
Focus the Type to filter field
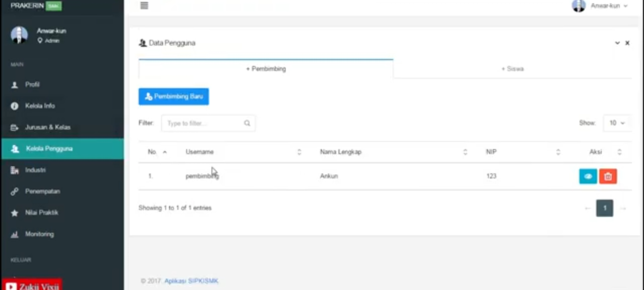[x=204, y=123]
